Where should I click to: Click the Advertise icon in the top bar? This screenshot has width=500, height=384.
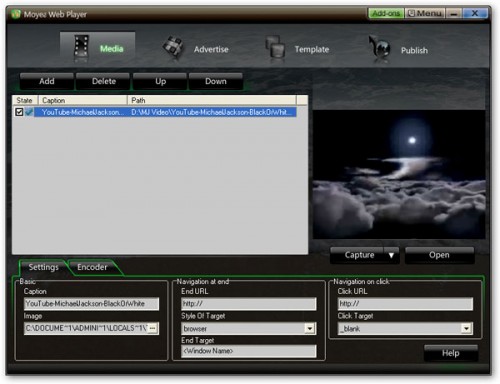point(173,47)
